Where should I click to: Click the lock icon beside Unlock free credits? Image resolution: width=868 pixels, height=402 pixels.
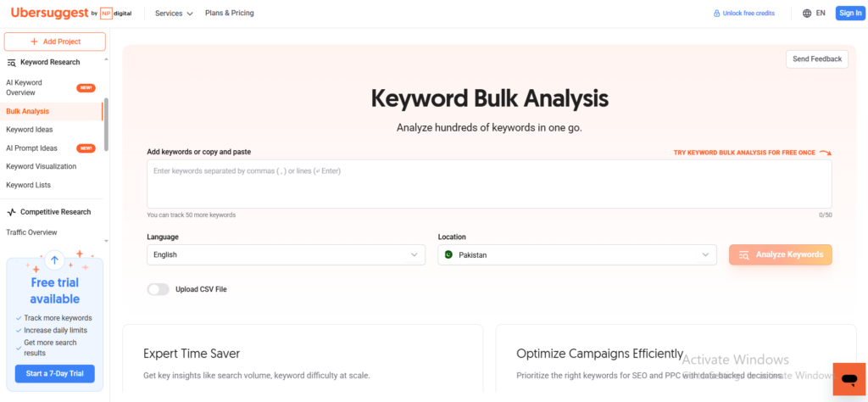point(716,14)
